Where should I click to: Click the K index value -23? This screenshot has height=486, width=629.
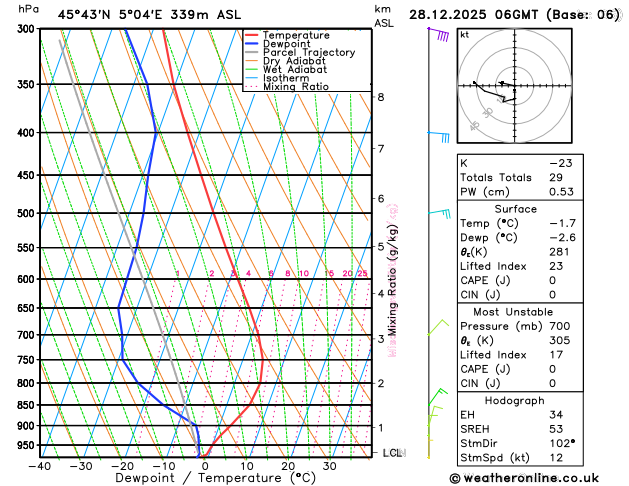(560, 163)
